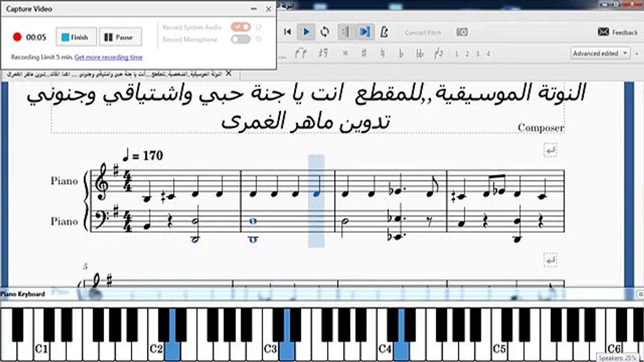Close the Arabic-titled score tab
This screenshot has width=644, height=362.
pyautogui.click(x=228, y=73)
